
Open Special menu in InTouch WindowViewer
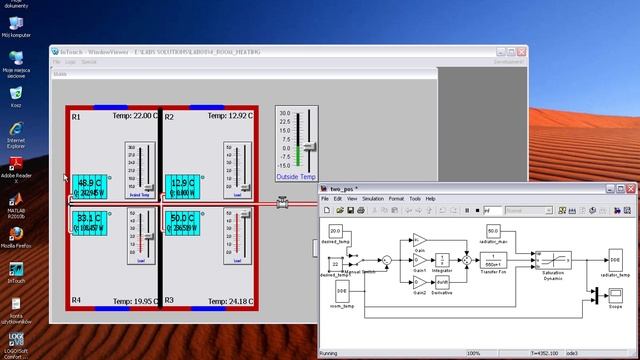pyautogui.click(x=89, y=62)
